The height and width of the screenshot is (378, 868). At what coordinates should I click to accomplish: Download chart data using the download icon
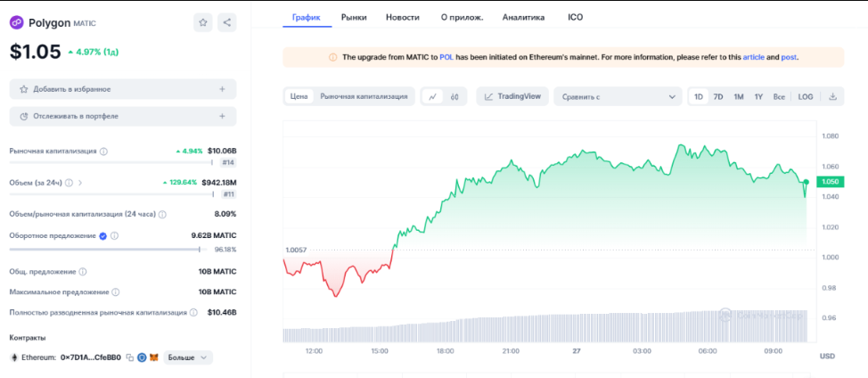click(x=832, y=97)
